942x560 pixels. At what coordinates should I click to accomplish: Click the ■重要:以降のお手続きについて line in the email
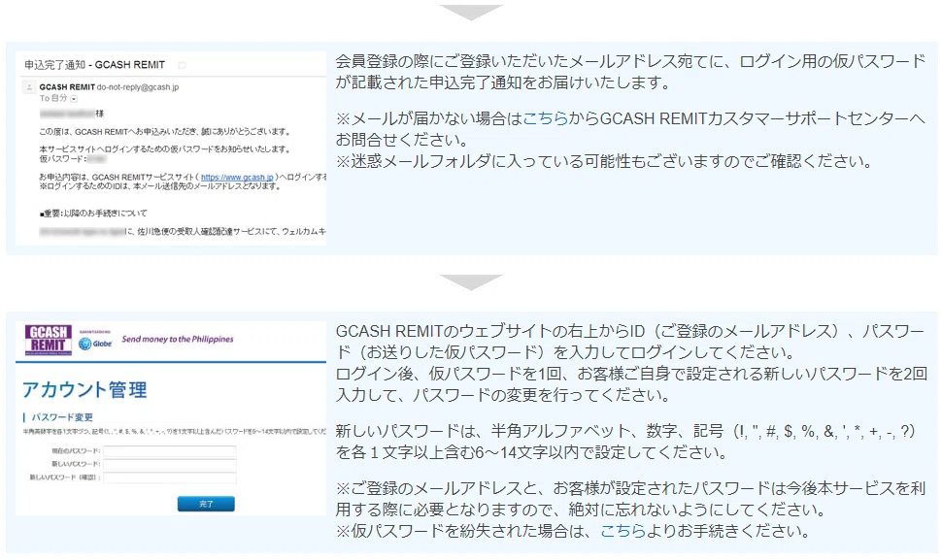(93, 214)
